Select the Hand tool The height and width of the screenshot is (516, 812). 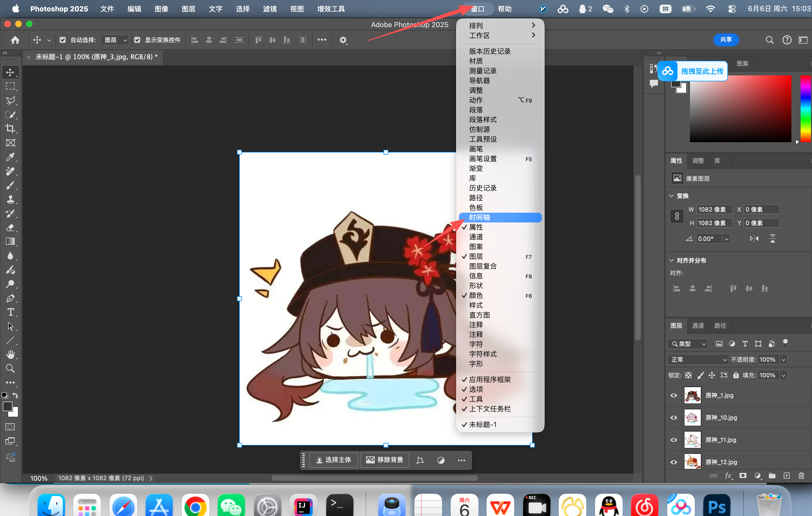point(11,355)
